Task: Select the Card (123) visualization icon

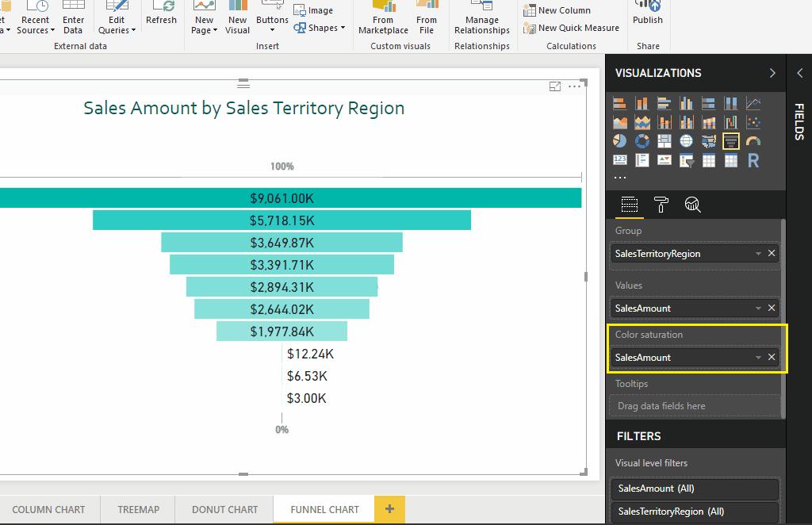Action: (x=620, y=161)
